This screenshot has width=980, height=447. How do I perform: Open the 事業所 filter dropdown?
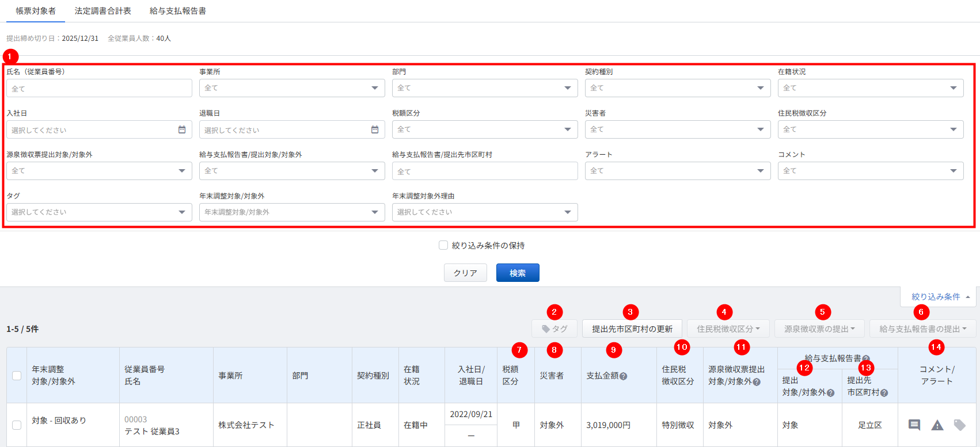pyautogui.click(x=292, y=88)
